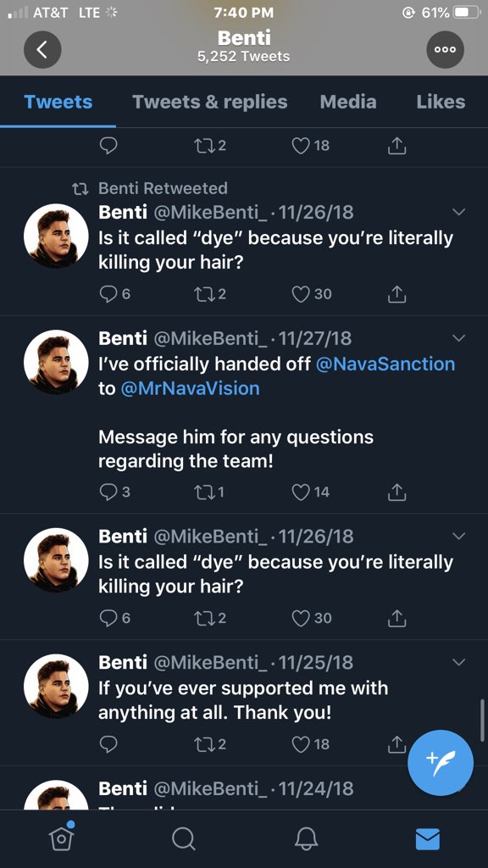Open the Messages envelope tab

[x=427, y=838]
